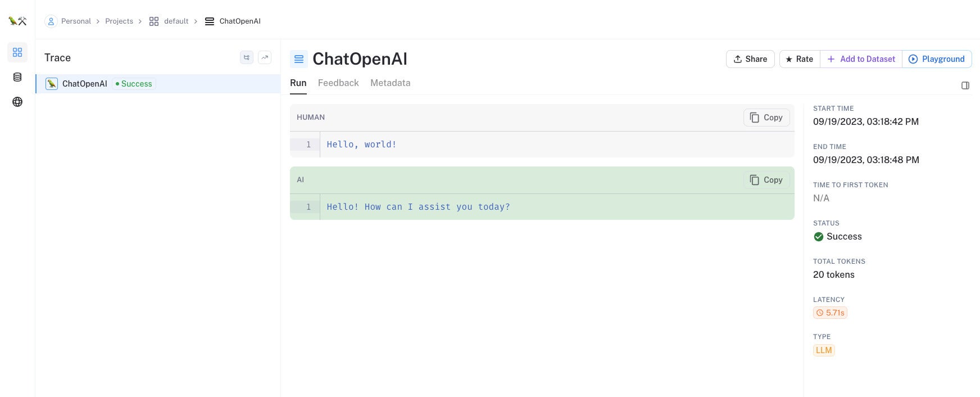Image resolution: width=980 pixels, height=397 pixels.
Task: Click the N/A time to first token
Action: [822, 198]
